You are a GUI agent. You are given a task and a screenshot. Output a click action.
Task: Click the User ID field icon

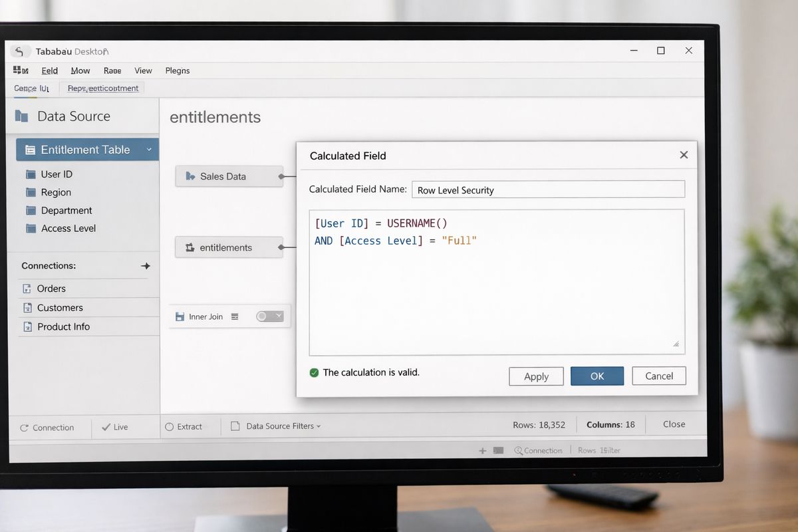coord(31,174)
